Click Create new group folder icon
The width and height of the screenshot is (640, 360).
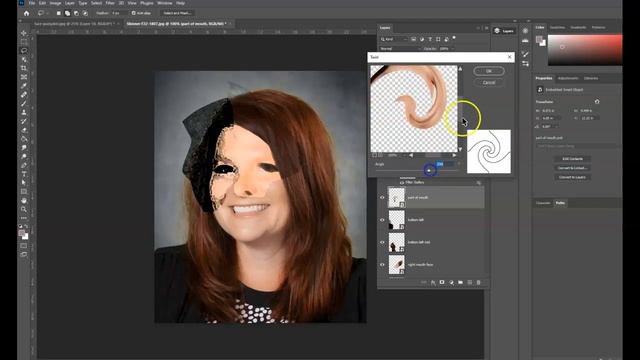(460, 282)
